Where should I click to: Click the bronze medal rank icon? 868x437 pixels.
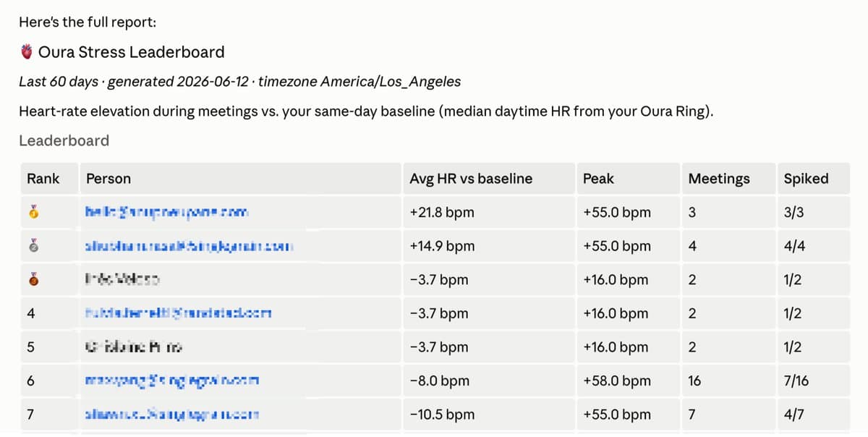pos(33,280)
